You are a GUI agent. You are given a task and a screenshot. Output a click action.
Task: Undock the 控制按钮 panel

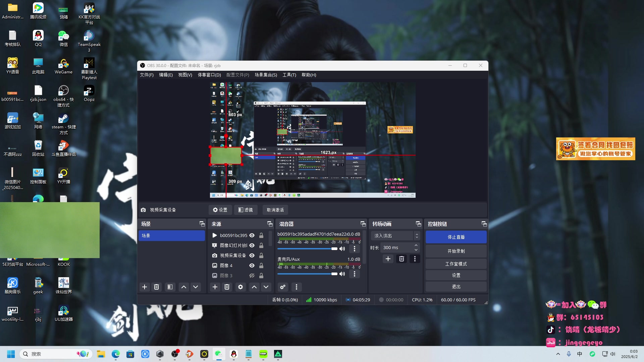484,224
